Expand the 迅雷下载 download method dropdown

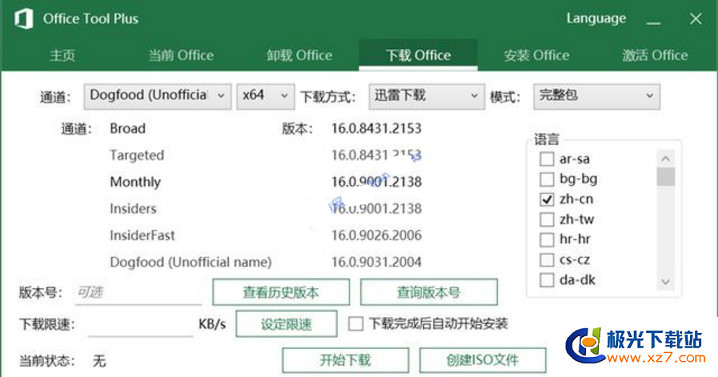[x=426, y=96]
